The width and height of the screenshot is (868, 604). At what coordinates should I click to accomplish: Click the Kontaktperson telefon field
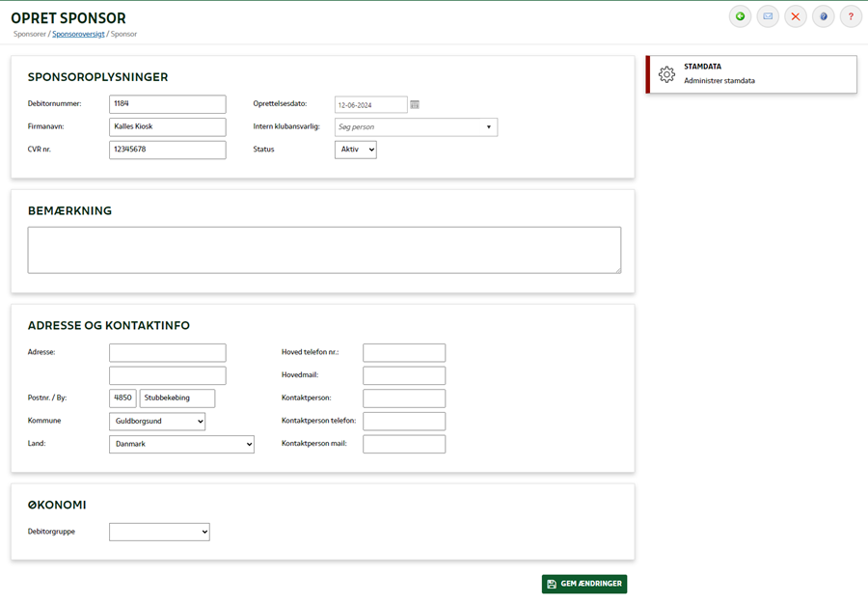[404, 422]
